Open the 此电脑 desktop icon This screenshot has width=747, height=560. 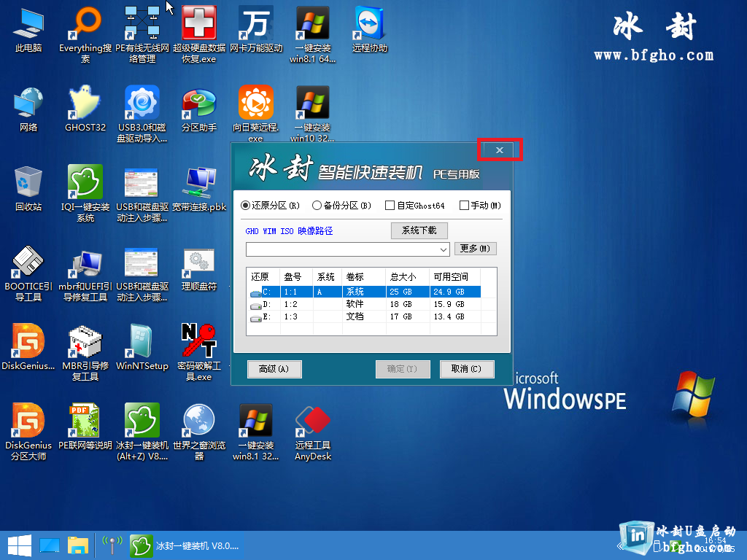(28, 29)
